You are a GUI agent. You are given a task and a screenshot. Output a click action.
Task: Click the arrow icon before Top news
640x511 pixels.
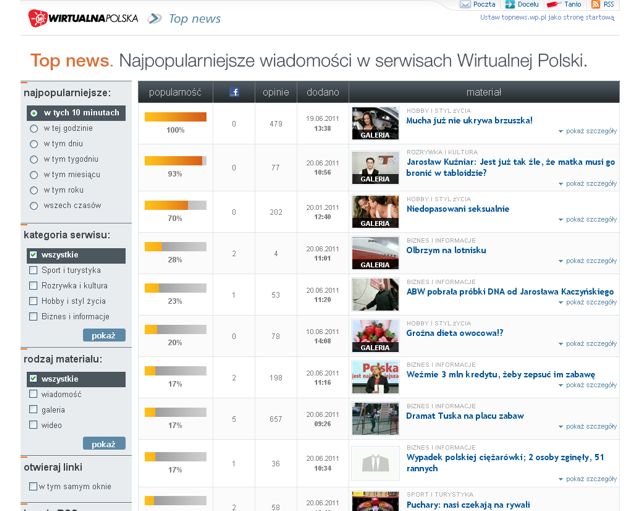(155, 18)
